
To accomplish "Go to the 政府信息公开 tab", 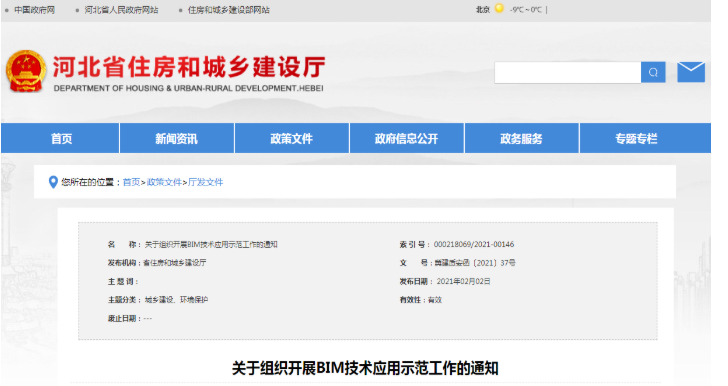I will click(407, 138).
